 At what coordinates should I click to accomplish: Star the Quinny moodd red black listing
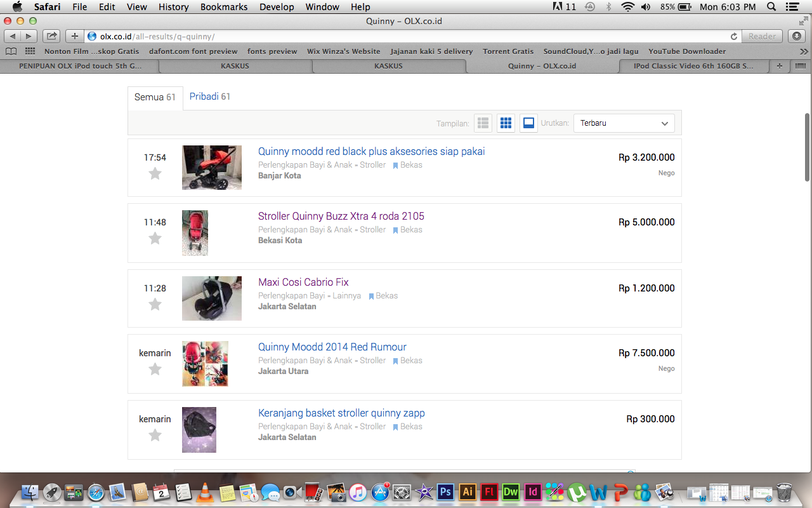coord(155,173)
